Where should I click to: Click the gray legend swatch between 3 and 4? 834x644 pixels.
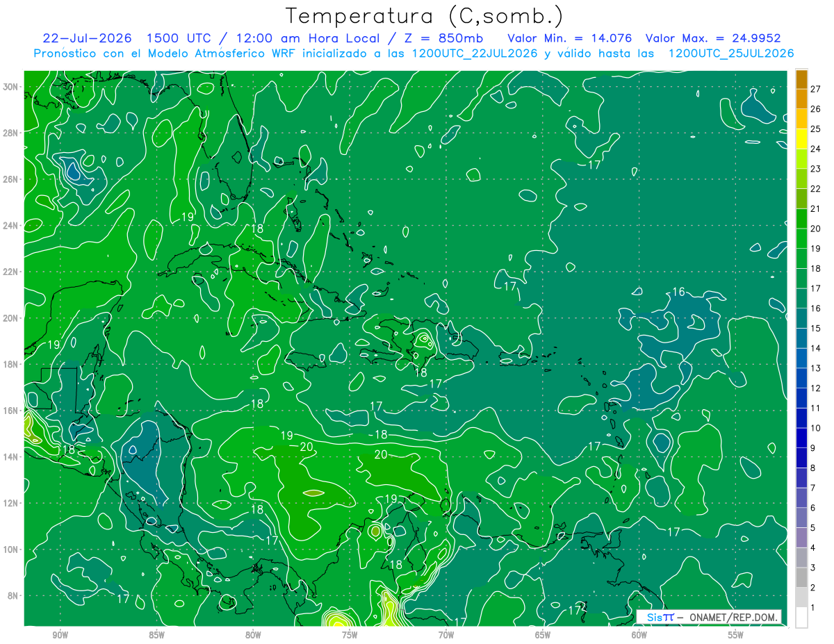(x=801, y=557)
